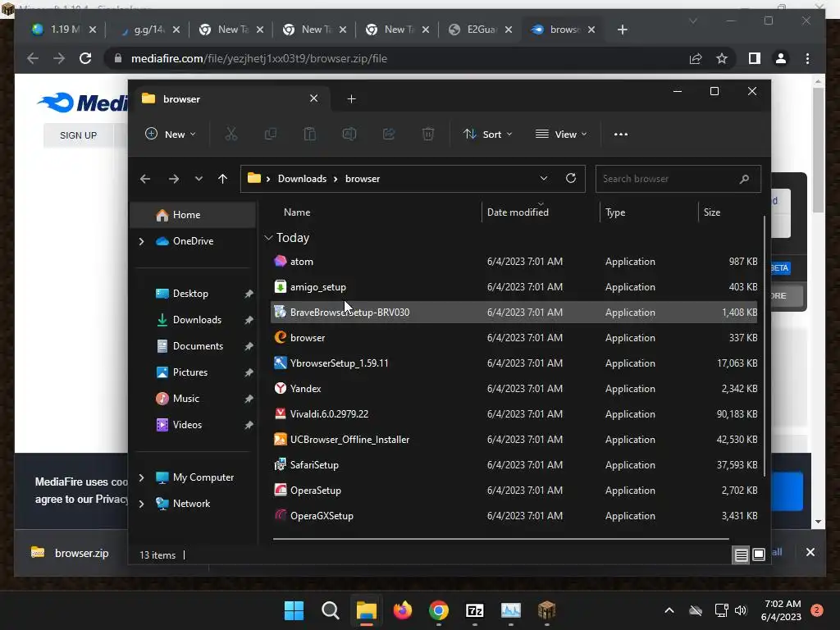Click the Cut icon in Explorer toolbar
This screenshot has height=630, width=840.
pos(231,134)
